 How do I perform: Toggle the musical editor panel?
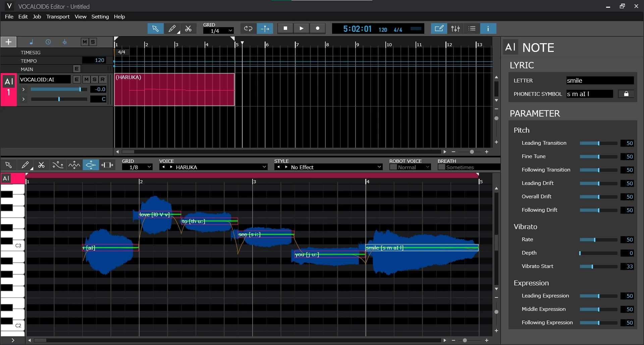[x=439, y=28]
